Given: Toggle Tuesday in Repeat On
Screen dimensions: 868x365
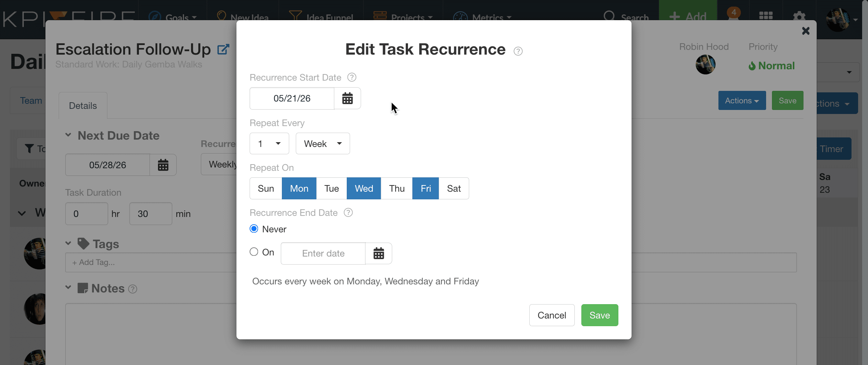Looking at the screenshot, I should click(x=331, y=188).
